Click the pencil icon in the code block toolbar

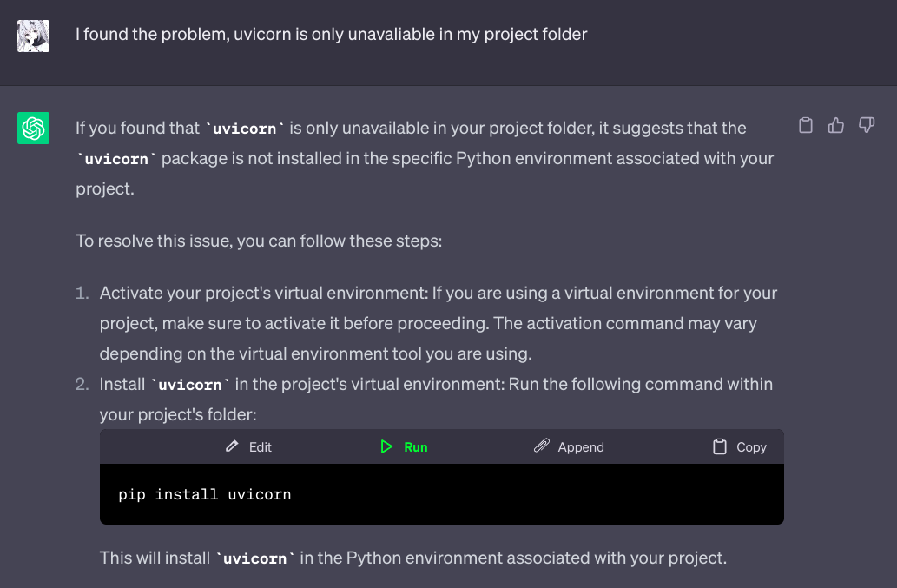[232, 446]
